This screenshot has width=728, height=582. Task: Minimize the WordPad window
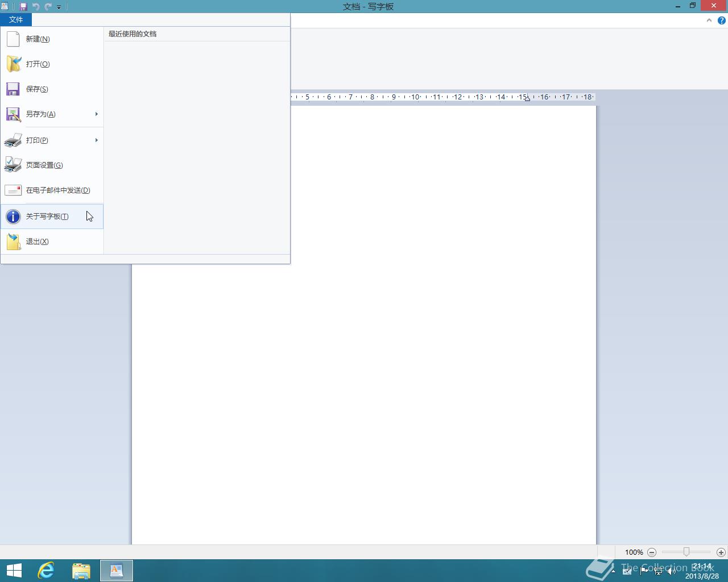(678, 6)
